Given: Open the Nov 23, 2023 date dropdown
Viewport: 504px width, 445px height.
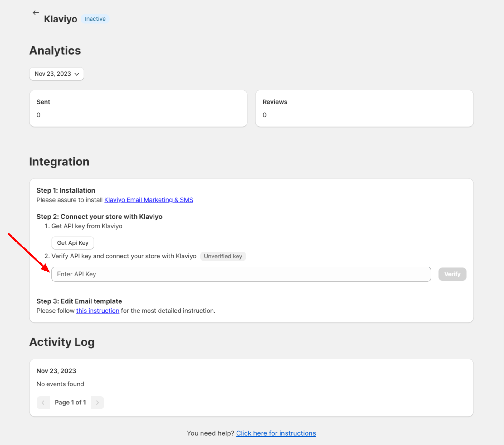Looking at the screenshot, I should [x=56, y=74].
